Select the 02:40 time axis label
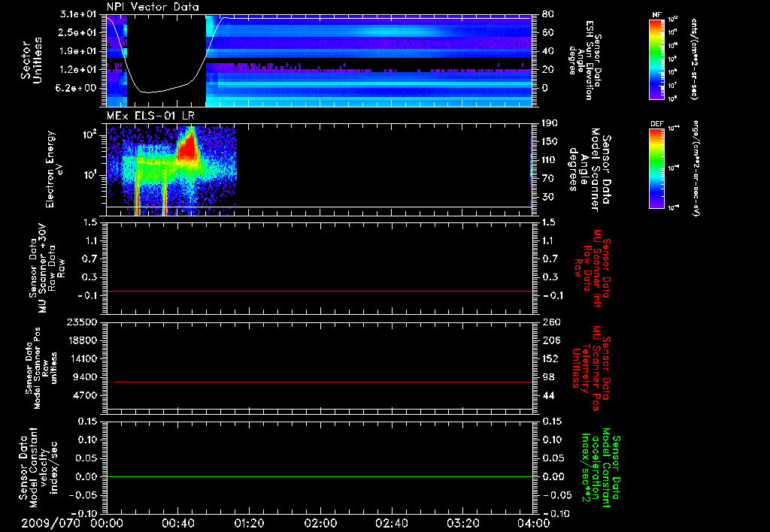Screen dimensions: 770x532 click(391, 523)
